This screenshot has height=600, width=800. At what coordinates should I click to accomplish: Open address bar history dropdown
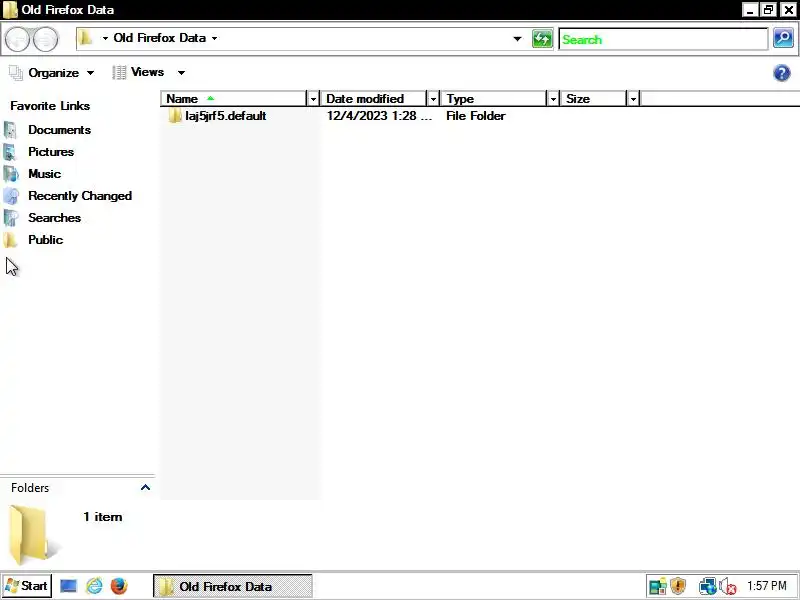click(x=517, y=39)
